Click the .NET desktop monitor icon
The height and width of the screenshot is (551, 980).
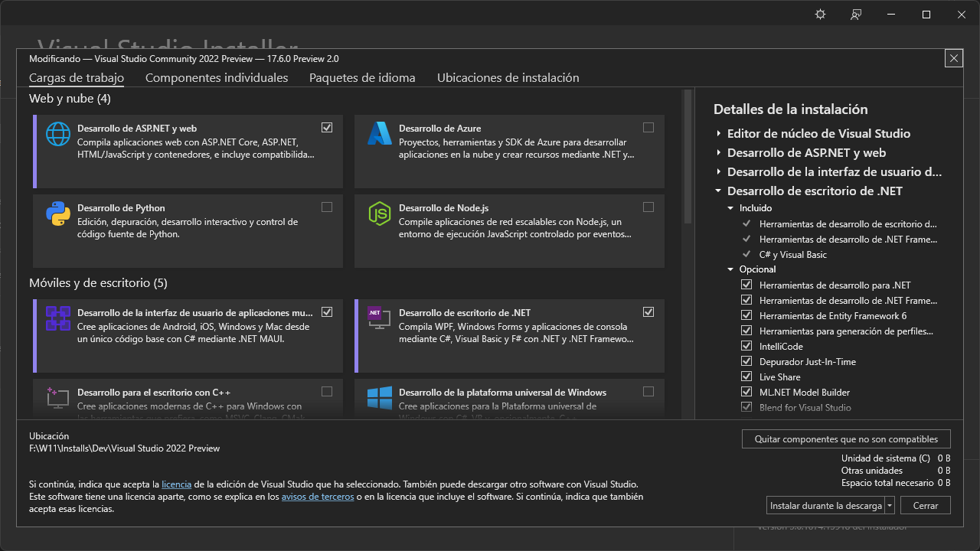click(x=380, y=318)
